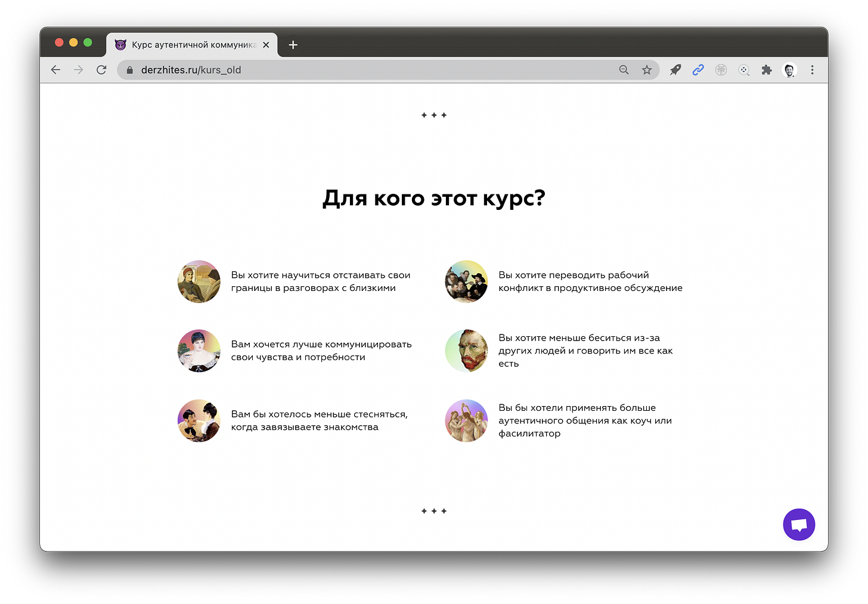Viewport: 868px width, 604px height.
Task: Click text Вы хотите переводить рабочий конфликт
Action: 590,281
